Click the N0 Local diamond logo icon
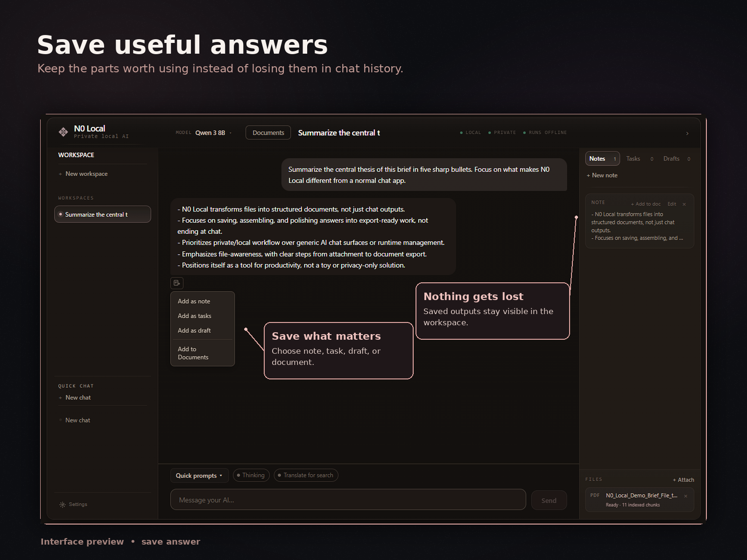 pos(63,132)
